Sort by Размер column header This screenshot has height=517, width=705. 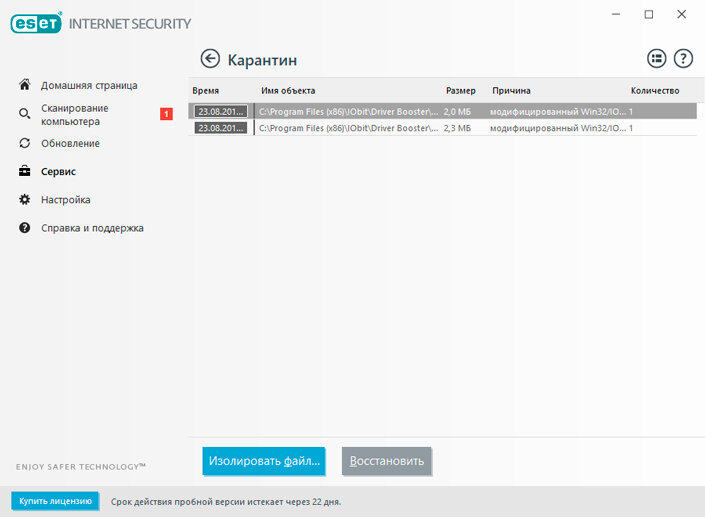click(461, 90)
